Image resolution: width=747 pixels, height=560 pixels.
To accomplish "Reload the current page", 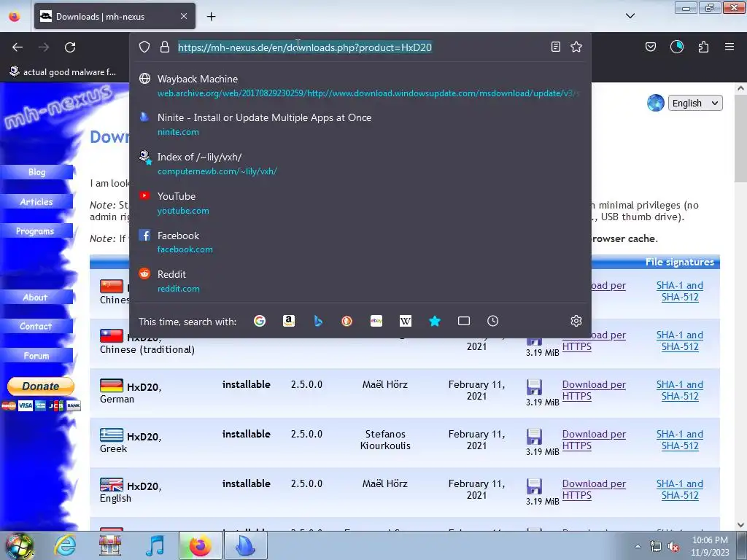I will 70,47.
